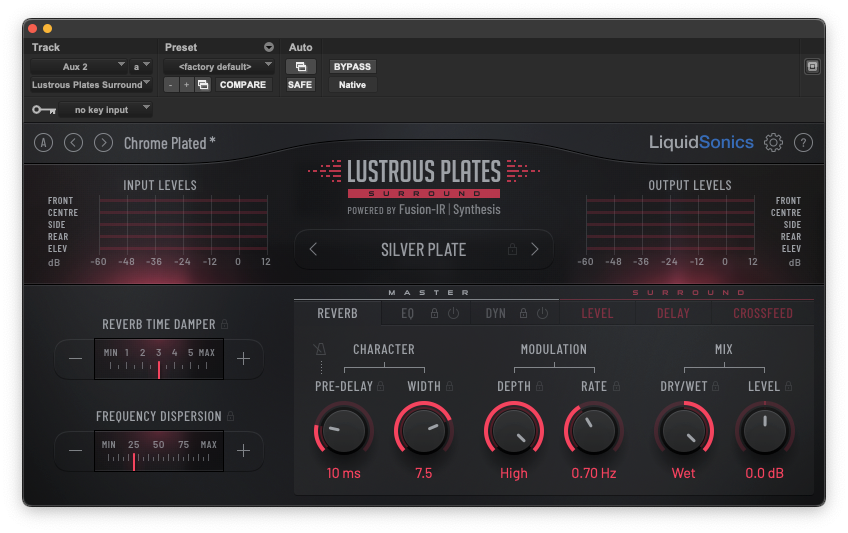
Task: Click the BYPASS button
Action: (x=353, y=66)
